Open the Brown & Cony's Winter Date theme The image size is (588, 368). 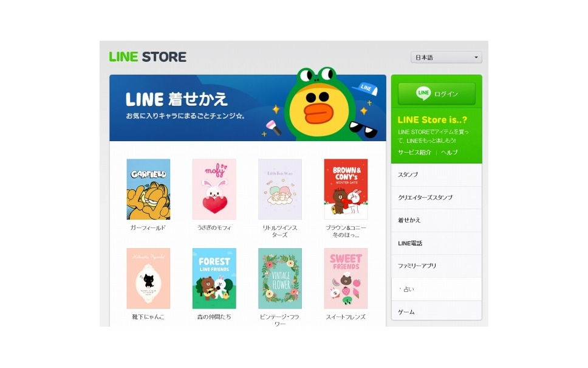coord(346,189)
